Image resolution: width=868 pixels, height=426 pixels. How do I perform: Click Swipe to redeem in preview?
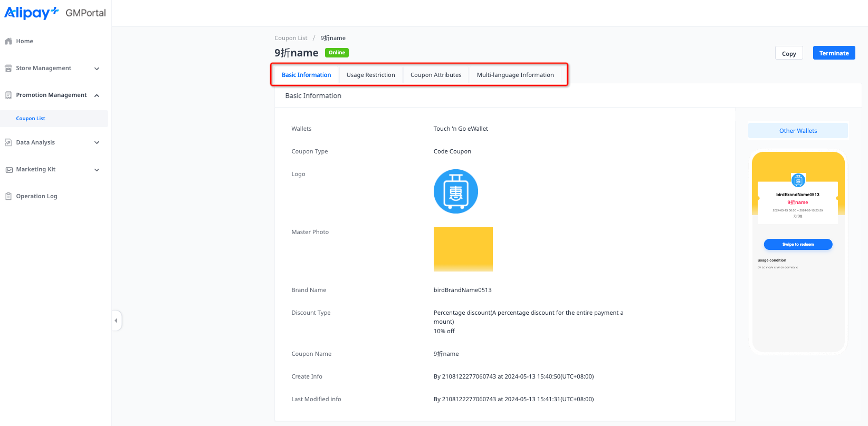[798, 244]
